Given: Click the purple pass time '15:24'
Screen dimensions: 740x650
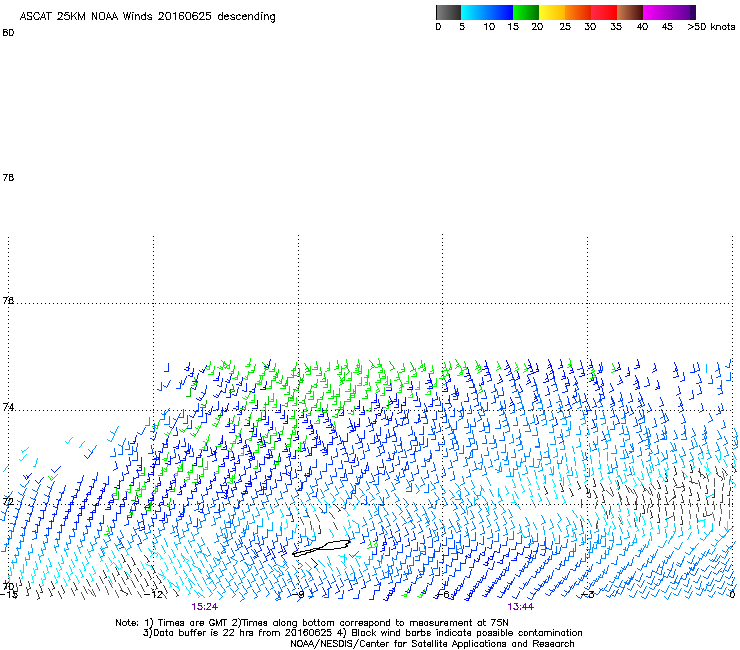Looking at the screenshot, I should click(204, 607).
